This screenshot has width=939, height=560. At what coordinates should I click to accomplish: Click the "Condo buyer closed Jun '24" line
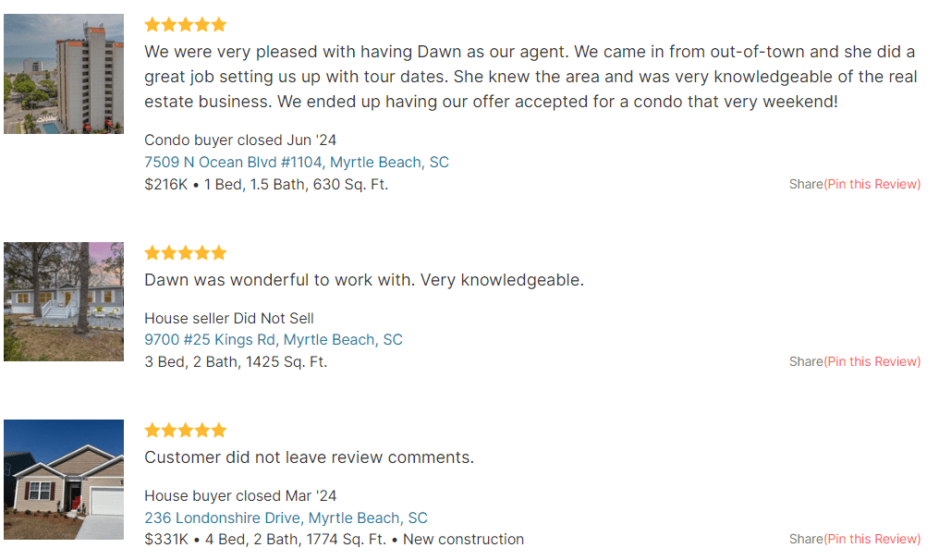(240, 140)
